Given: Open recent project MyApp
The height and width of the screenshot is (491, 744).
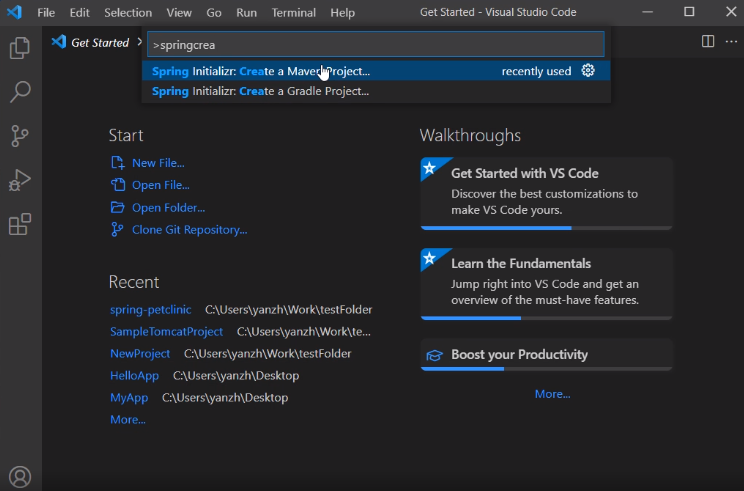Looking at the screenshot, I should [129, 398].
